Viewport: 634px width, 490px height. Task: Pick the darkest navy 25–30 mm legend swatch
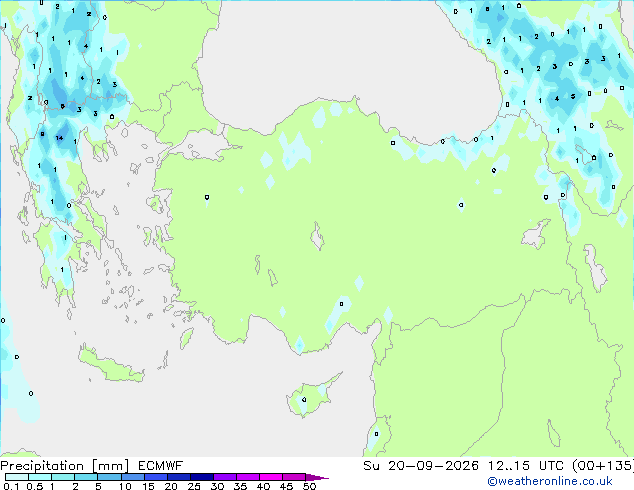[x=202, y=477]
